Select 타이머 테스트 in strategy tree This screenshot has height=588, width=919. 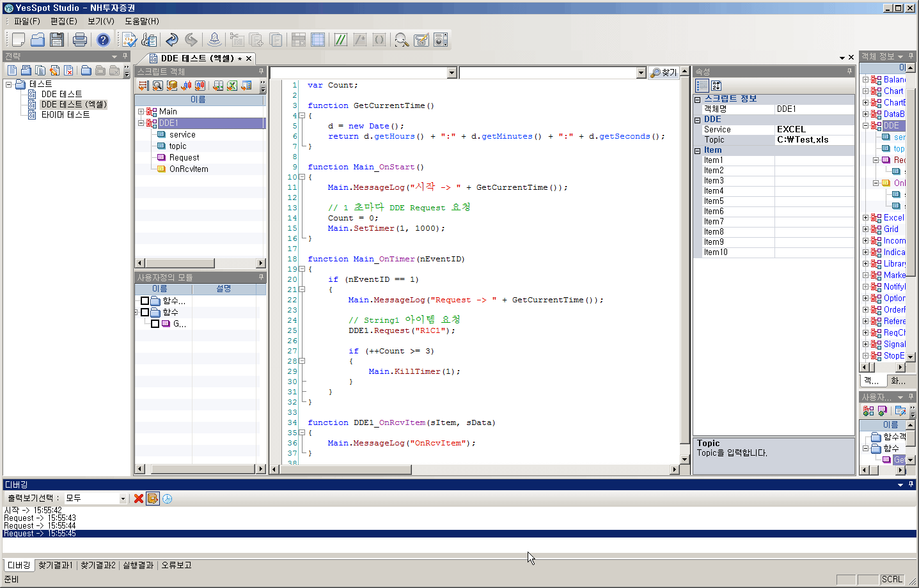tap(65, 115)
